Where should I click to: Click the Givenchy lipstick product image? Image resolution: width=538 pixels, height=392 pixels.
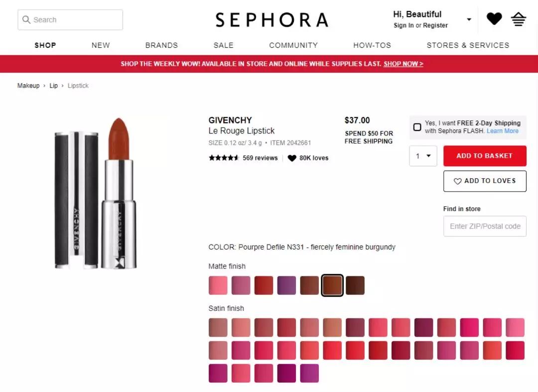point(96,193)
